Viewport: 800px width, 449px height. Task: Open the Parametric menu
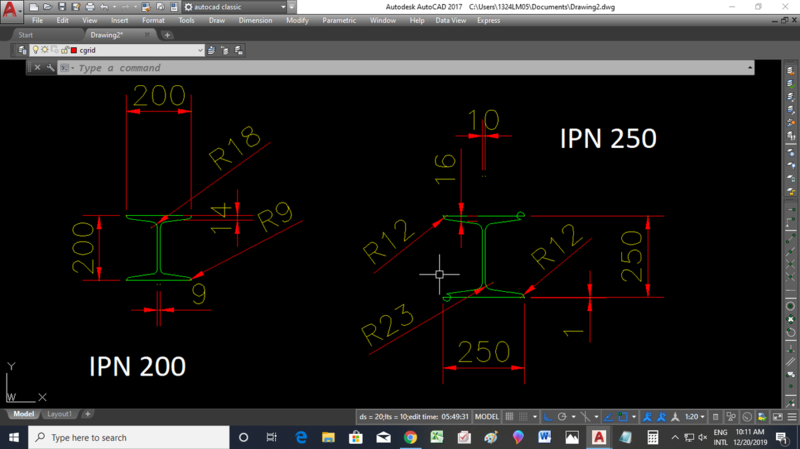click(339, 20)
